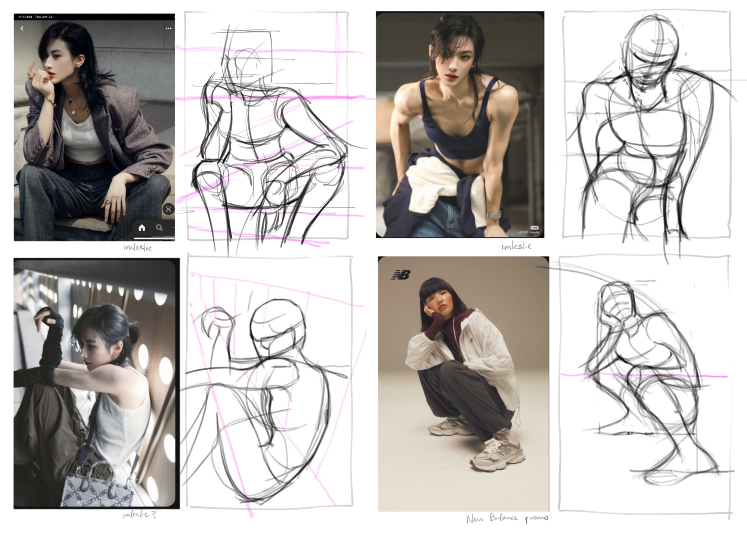The image size is (747, 560).
Task: Click the New Balance NB logo
Action: tap(400, 275)
